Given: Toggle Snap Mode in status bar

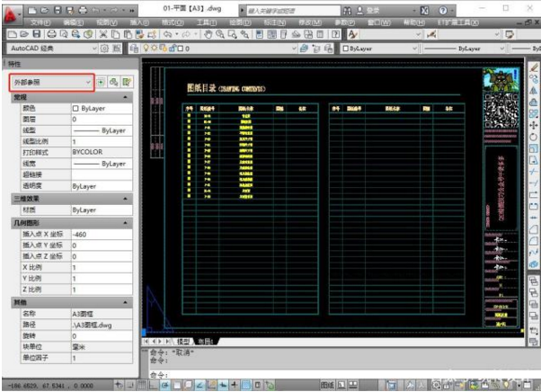Looking at the screenshot, I should pyautogui.click(x=129, y=385).
